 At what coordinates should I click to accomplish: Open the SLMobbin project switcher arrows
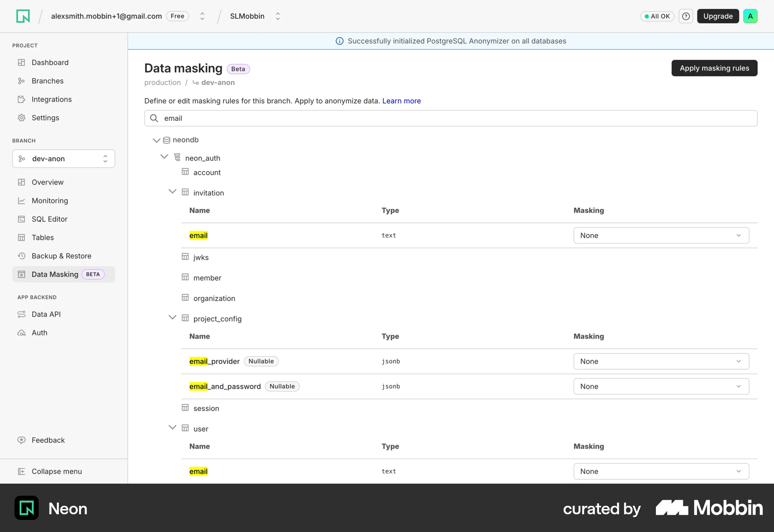[x=278, y=16]
